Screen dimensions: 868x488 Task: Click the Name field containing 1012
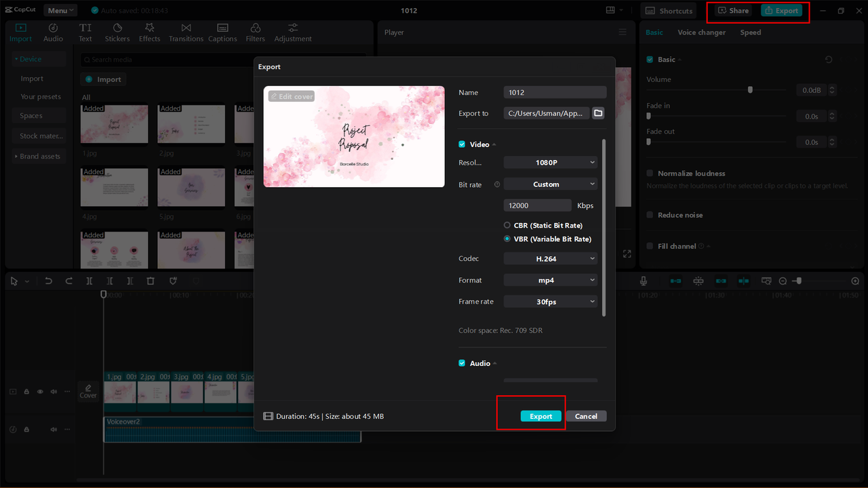(555, 92)
